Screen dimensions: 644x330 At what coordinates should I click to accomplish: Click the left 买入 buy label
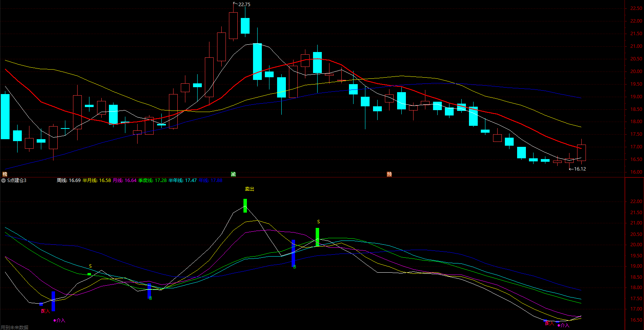[x=45, y=311]
